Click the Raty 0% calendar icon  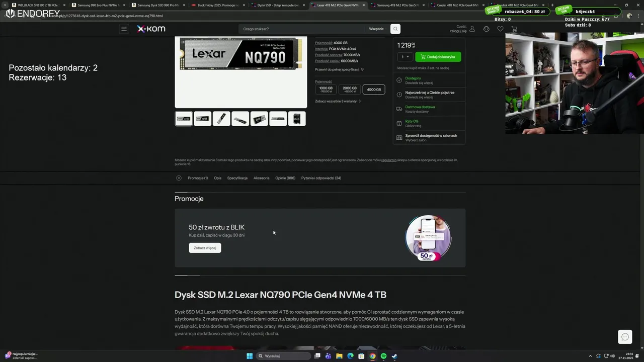pyautogui.click(x=399, y=123)
